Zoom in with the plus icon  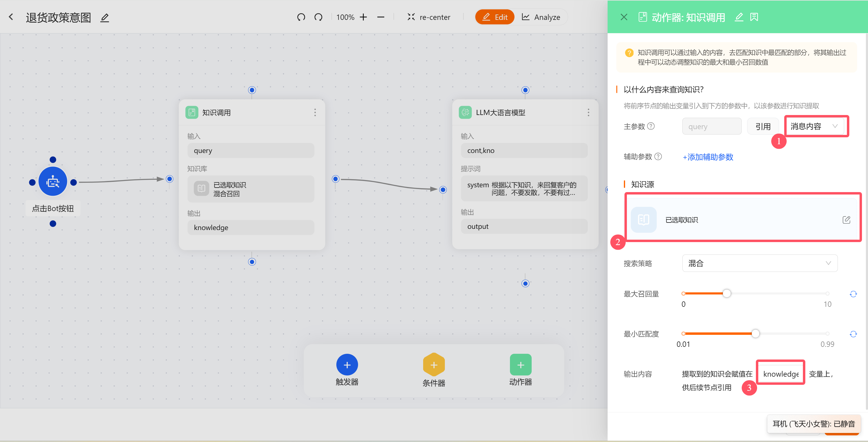363,17
